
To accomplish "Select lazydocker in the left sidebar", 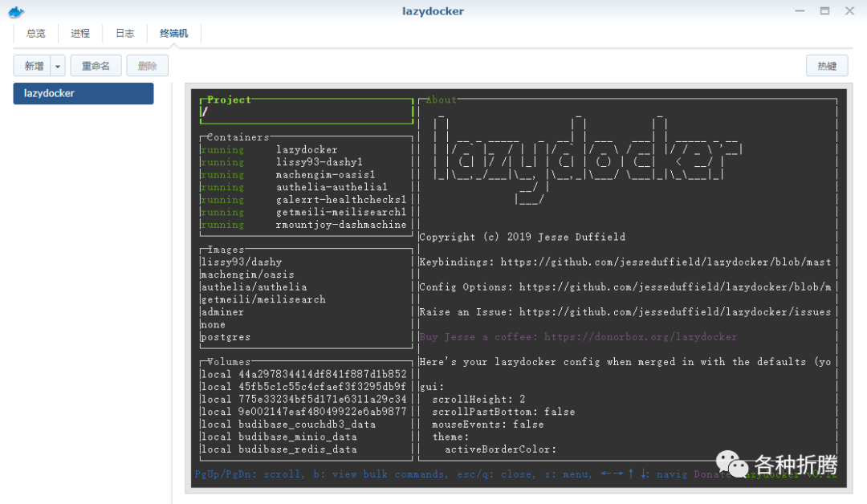I will point(83,93).
